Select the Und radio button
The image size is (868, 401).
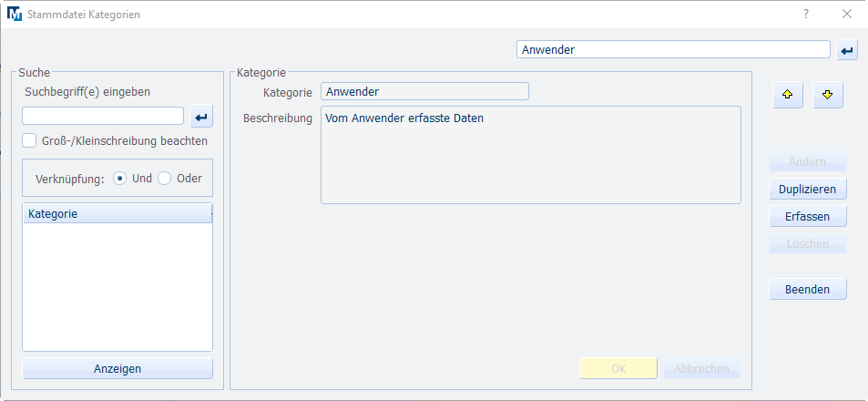pos(120,179)
